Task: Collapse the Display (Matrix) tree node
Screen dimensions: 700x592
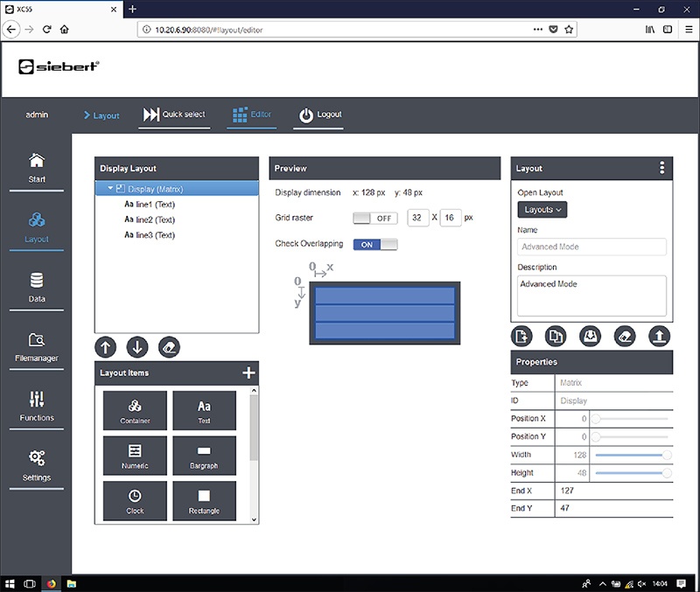Action: (110, 188)
